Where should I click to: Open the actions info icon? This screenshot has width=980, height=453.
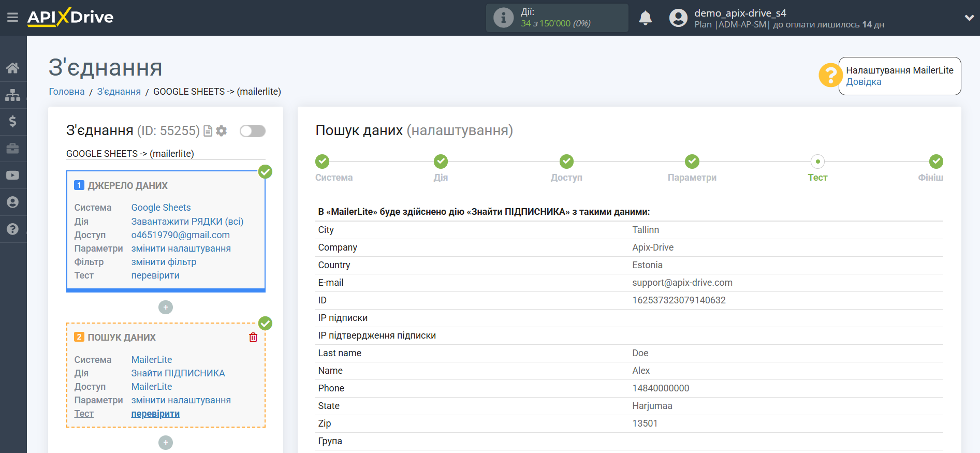pyautogui.click(x=503, y=18)
